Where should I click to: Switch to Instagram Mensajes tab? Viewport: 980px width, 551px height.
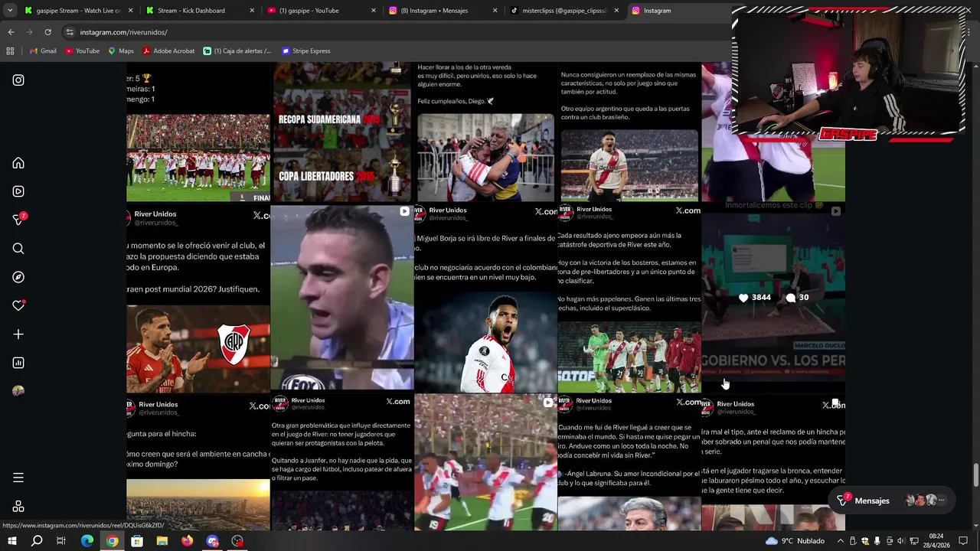pyautogui.click(x=442, y=11)
